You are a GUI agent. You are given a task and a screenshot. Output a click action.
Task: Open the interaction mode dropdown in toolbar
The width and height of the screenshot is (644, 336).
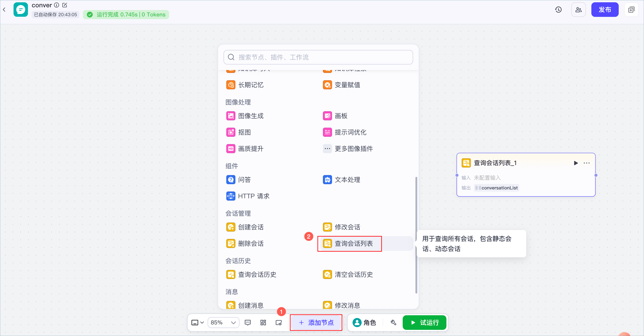(x=198, y=323)
